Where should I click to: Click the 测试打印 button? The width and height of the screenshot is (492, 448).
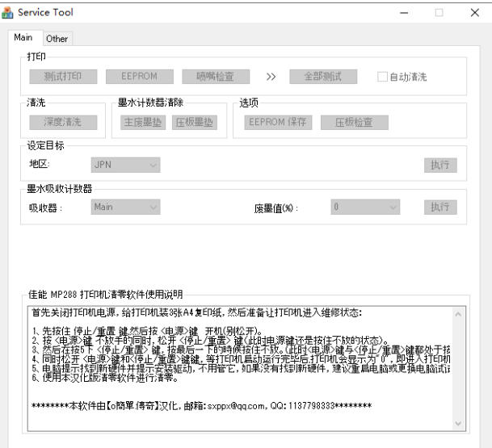[x=63, y=77]
